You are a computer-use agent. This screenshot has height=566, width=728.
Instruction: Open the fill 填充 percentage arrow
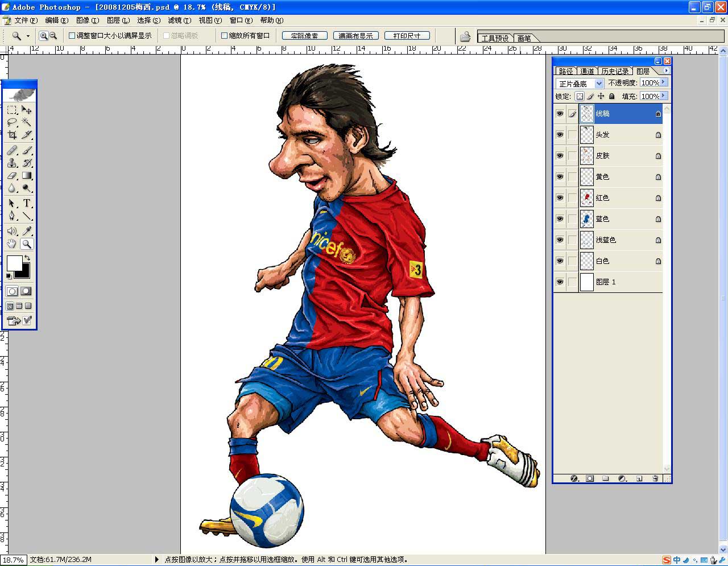point(664,96)
